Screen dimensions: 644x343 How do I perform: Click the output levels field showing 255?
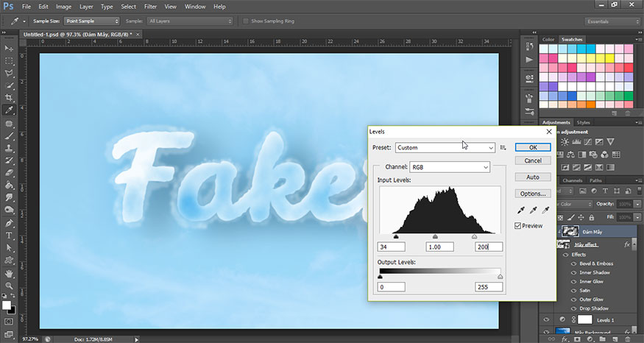[x=489, y=287]
